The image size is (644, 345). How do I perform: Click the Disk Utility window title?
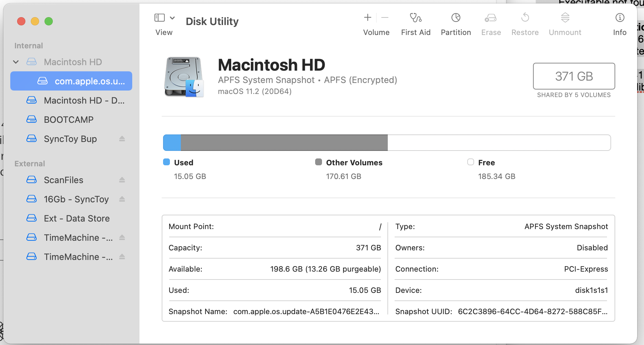coord(212,22)
